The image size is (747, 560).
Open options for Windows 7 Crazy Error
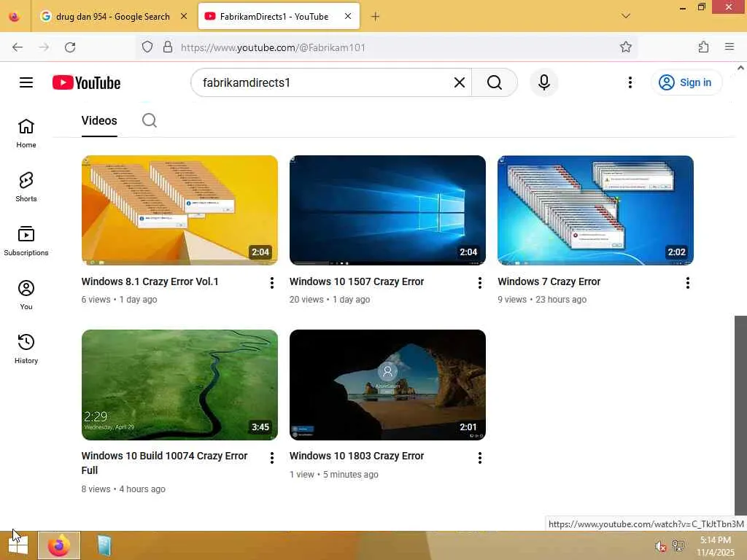pos(687,283)
